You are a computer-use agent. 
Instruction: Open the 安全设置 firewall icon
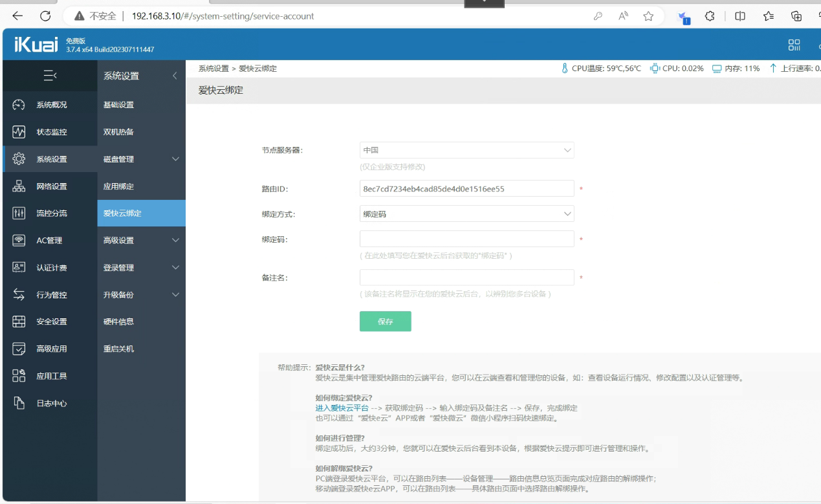[x=19, y=322]
